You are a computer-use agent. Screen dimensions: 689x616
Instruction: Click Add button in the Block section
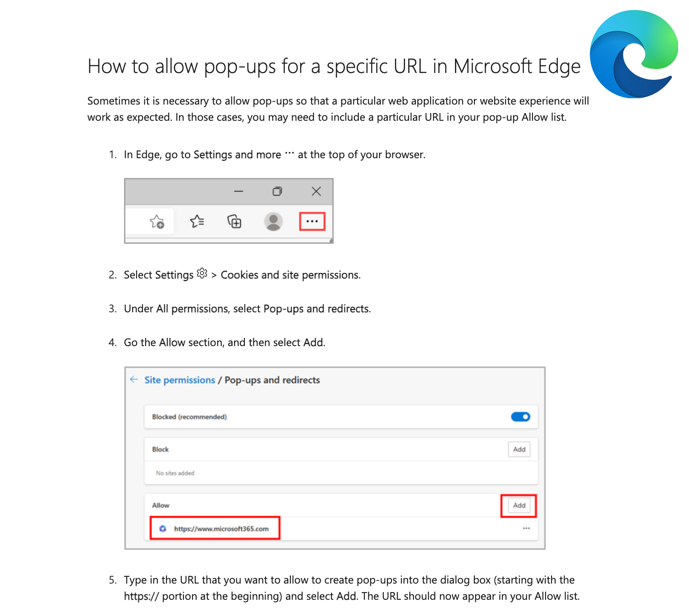519,449
